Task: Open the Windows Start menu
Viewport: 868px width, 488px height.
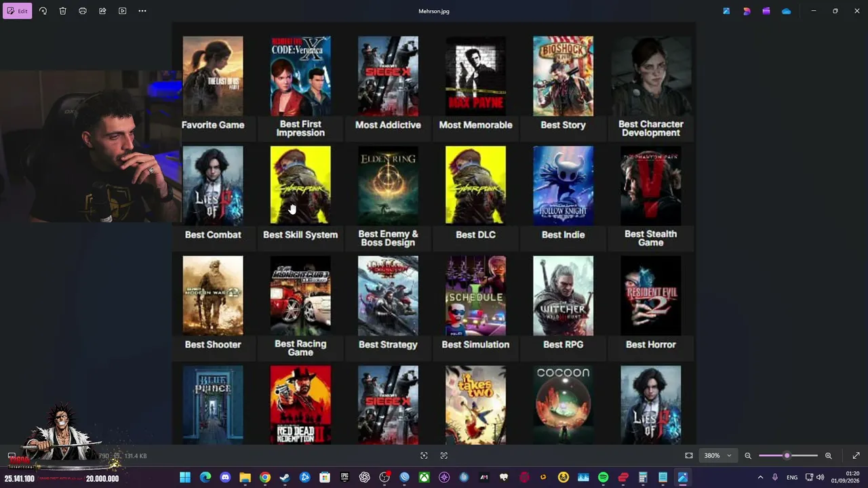Action: [x=185, y=478]
